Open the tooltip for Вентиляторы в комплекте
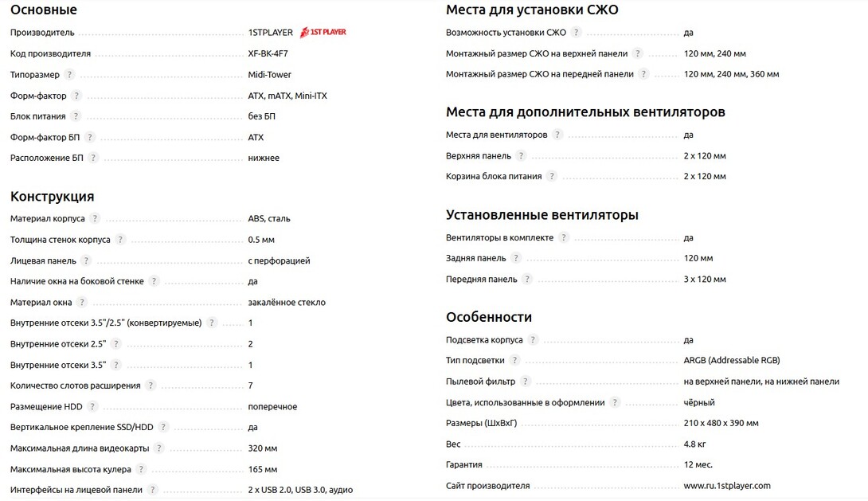 pos(563,237)
